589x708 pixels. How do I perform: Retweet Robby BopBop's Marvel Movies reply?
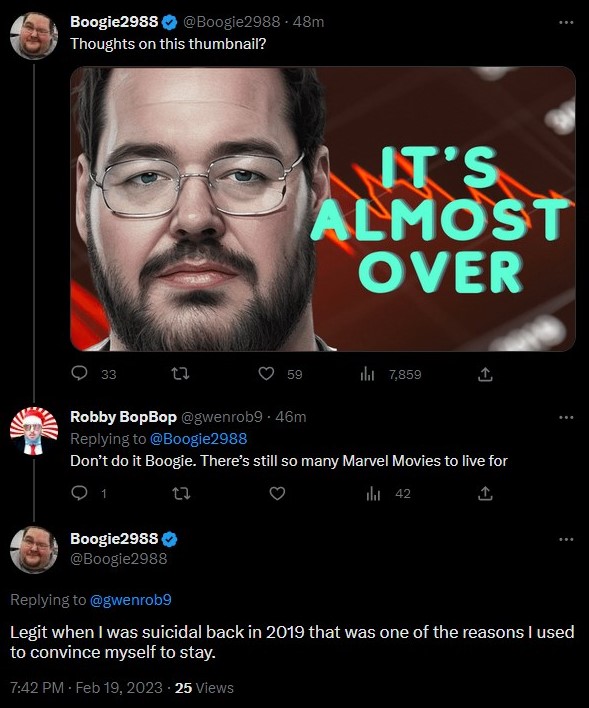[x=182, y=494]
